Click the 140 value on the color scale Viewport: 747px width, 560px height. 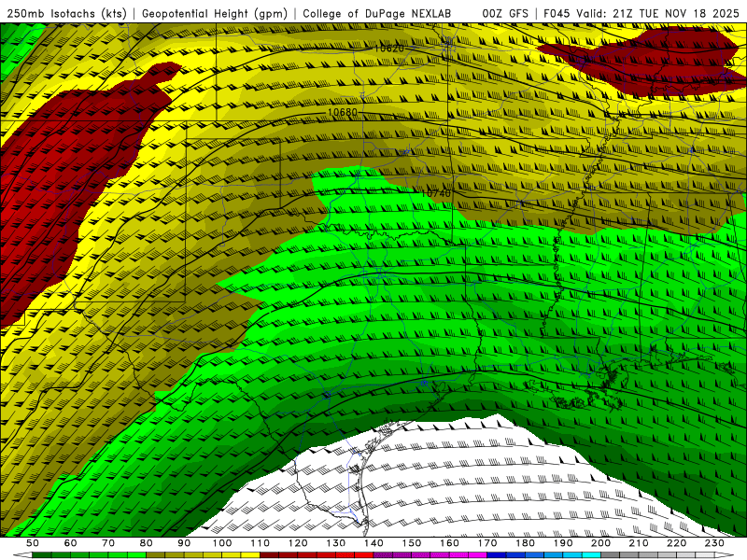[x=373, y=543]
